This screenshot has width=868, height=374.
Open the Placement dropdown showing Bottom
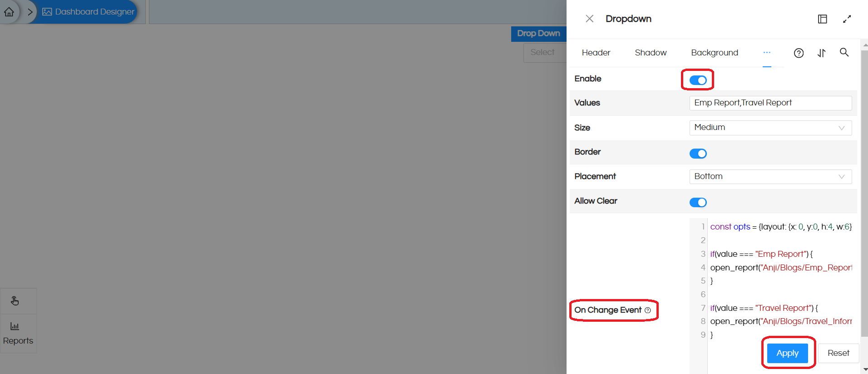point(770,176)
